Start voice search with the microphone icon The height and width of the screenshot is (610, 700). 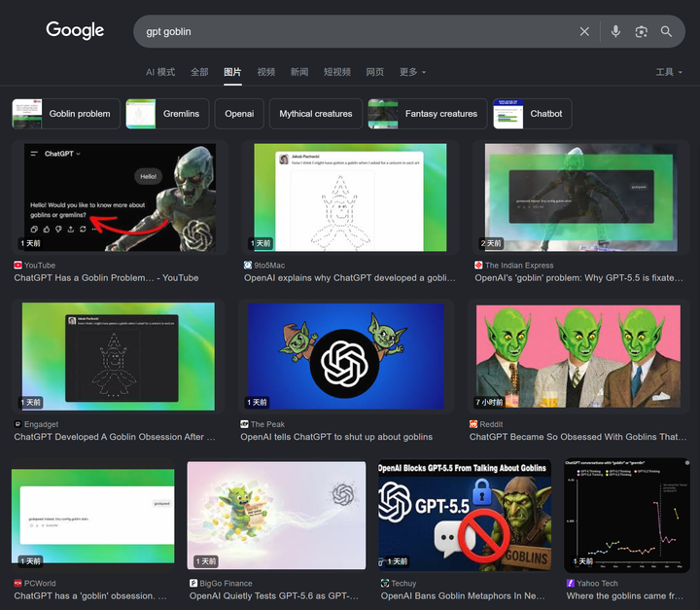coord(615,31)
